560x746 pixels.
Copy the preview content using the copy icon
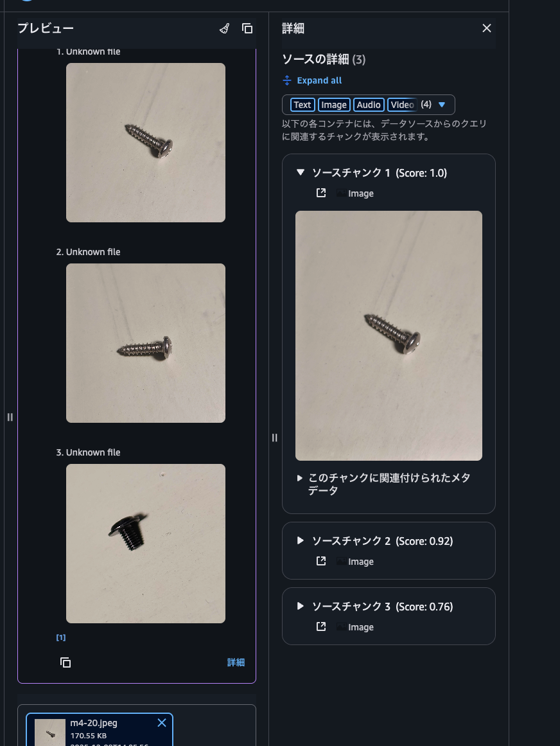click(247, 28)
